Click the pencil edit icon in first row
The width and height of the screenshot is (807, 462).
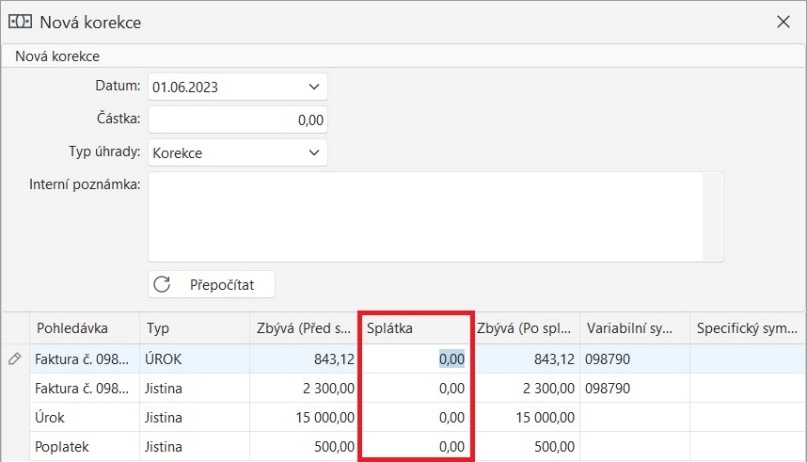[14, 359]
